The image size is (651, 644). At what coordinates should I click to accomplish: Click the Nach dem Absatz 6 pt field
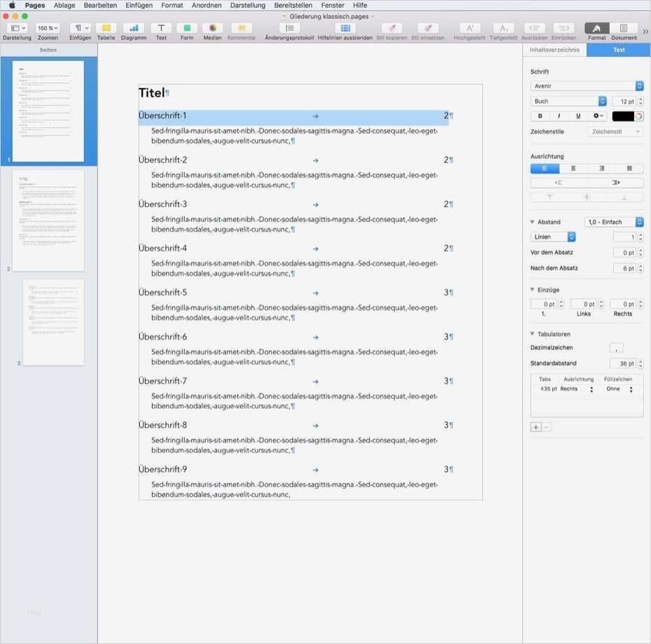pyautogui.click(x=624, y=269)
